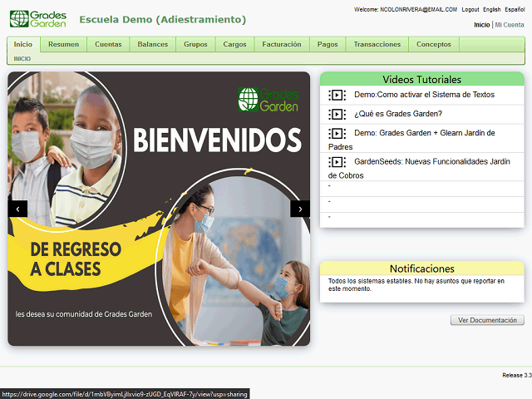Viewport: 532px width, 399px height.
Task: Click the top-right Inicio link
Action: (x=482, y=25)
